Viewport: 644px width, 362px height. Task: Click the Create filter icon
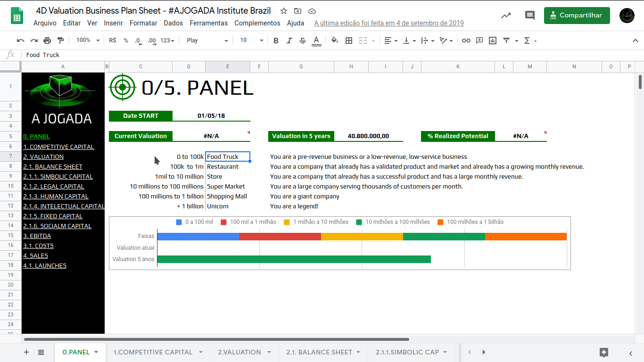click(506, 41)
